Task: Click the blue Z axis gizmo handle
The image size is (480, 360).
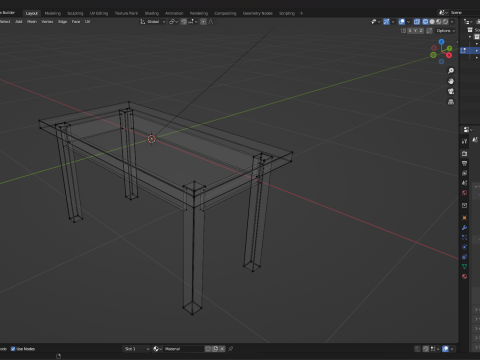Action: 441,42
